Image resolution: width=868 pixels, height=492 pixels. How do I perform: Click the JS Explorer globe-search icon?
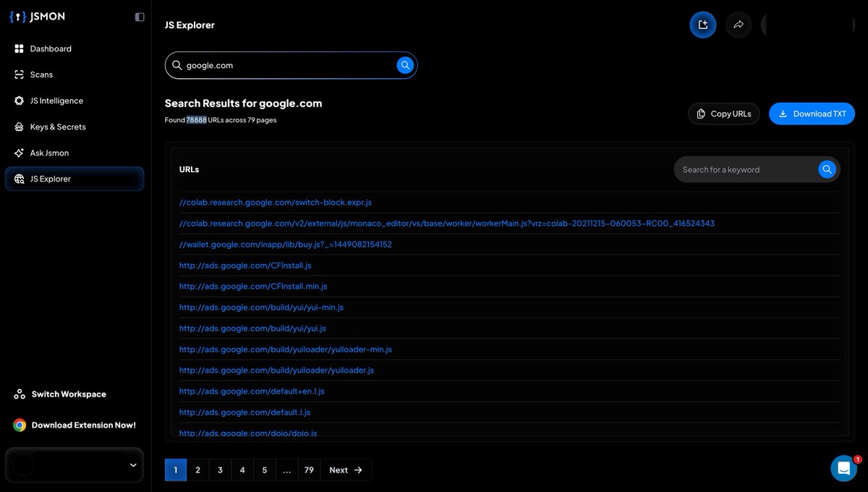(x=19, y=179)
